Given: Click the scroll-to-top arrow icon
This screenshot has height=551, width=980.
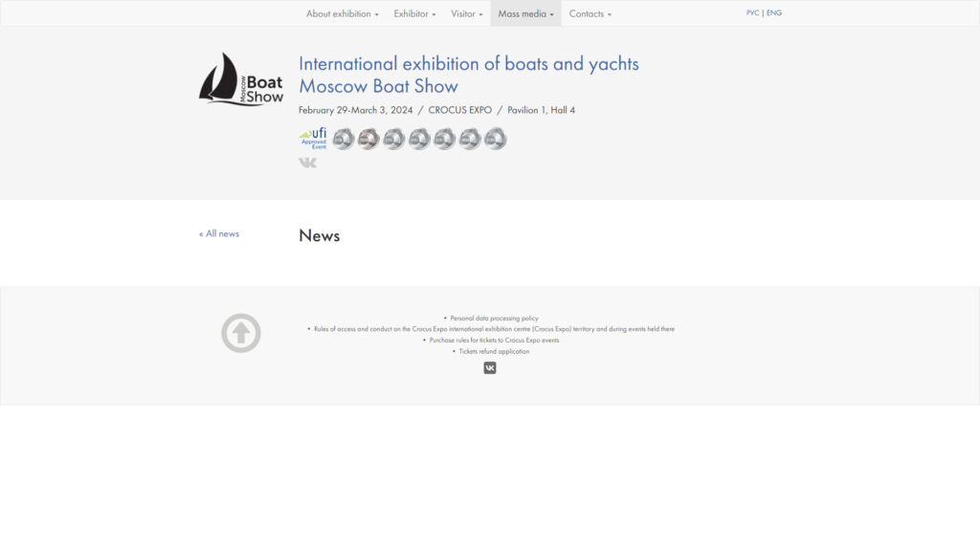Looking at the screenshot, I should 241,333.
